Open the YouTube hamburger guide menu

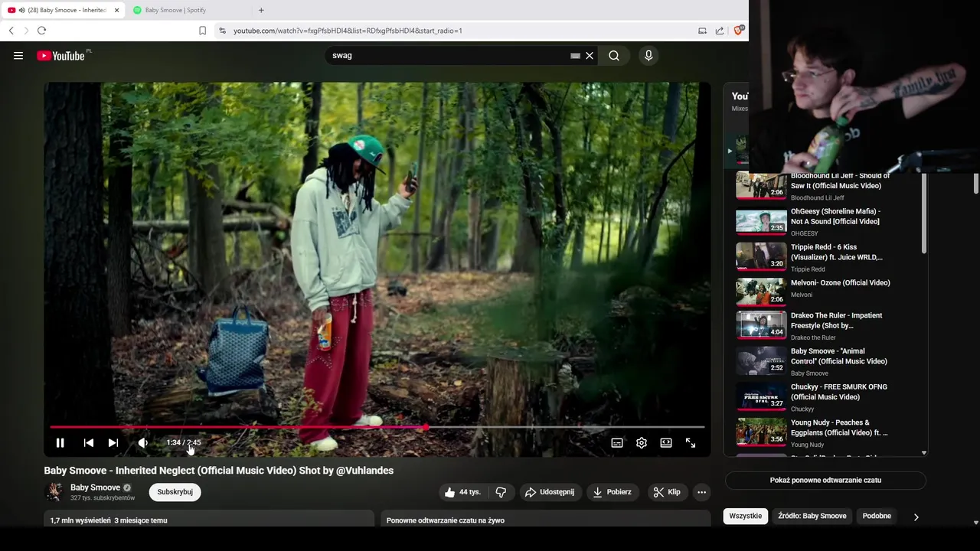[x=18, y=56]
